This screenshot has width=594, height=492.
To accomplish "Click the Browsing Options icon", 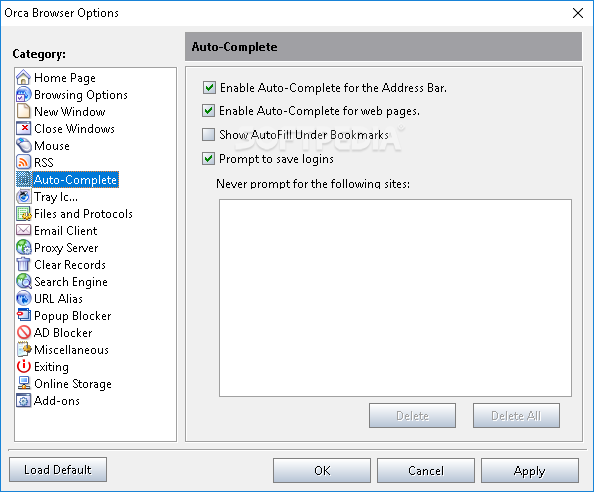I will point(23,94).
